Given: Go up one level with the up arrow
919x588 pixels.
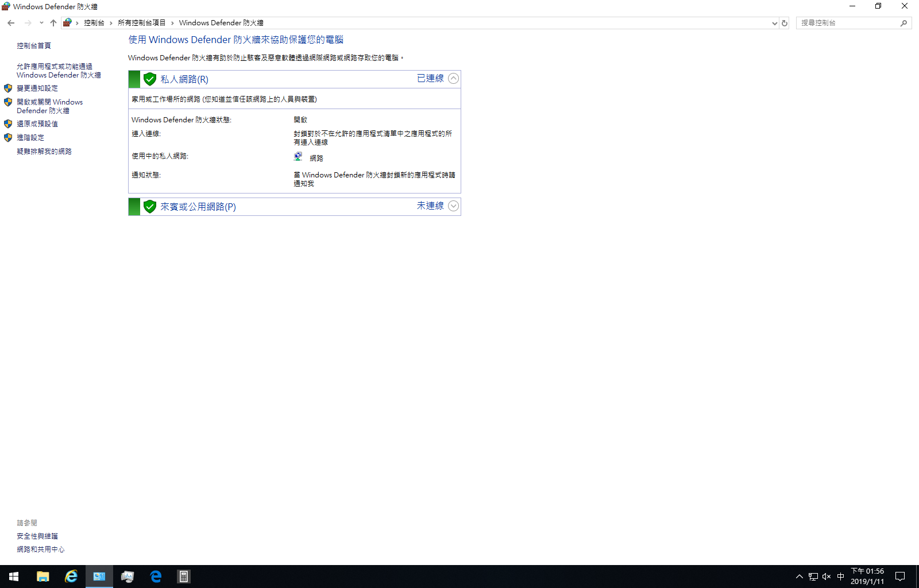Looking at the screenshot, I should pyautogui.click(x=53, y=23).
